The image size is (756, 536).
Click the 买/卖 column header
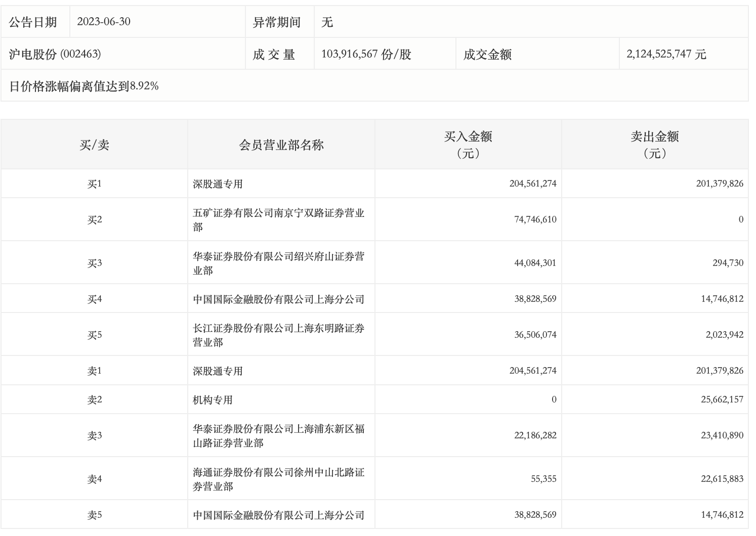coord(94,145)
